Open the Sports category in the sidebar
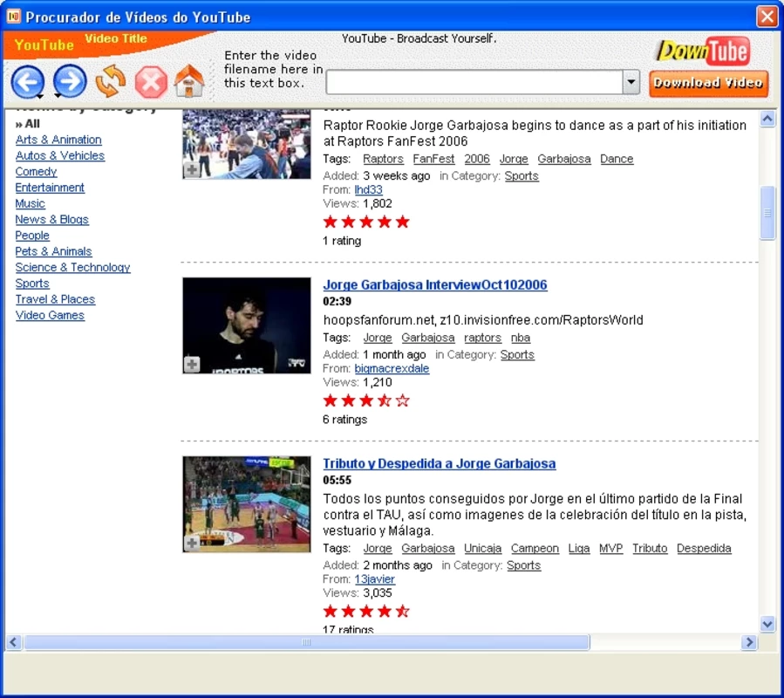 (32, 284)
